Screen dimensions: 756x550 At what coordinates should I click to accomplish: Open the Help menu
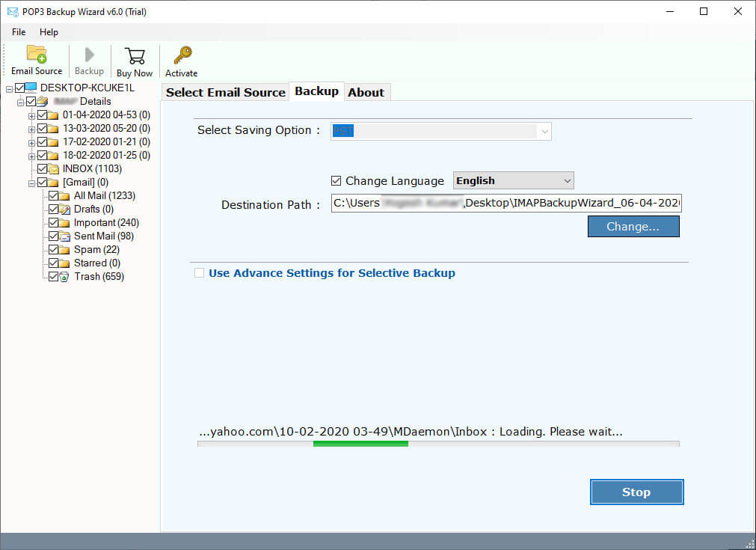click(49, 32)
